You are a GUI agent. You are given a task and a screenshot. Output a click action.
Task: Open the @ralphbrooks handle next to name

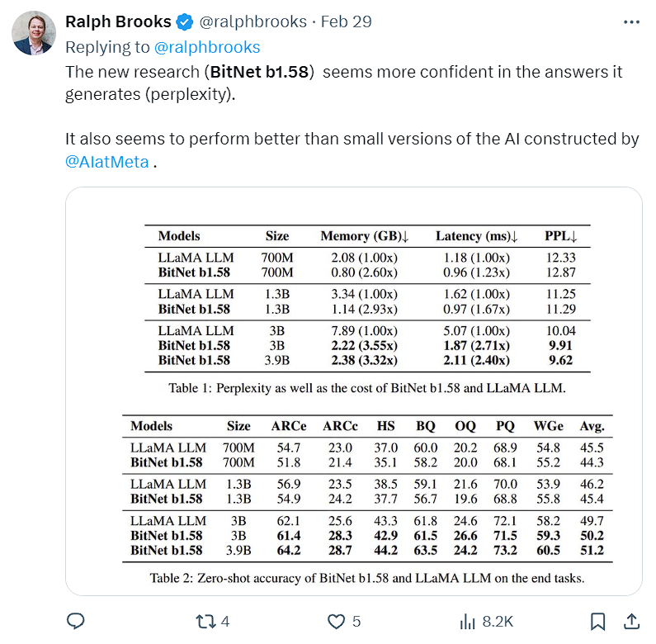pos(253,21)
